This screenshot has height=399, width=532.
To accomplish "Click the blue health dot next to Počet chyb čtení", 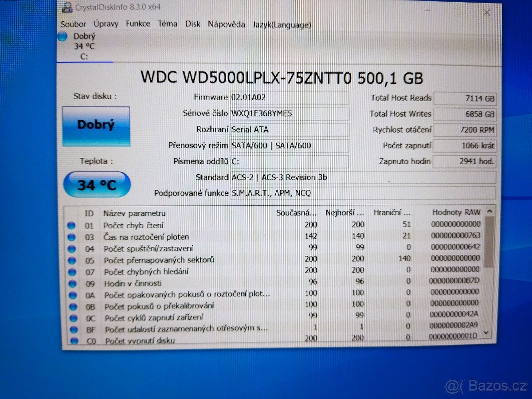I will (72, 224).
